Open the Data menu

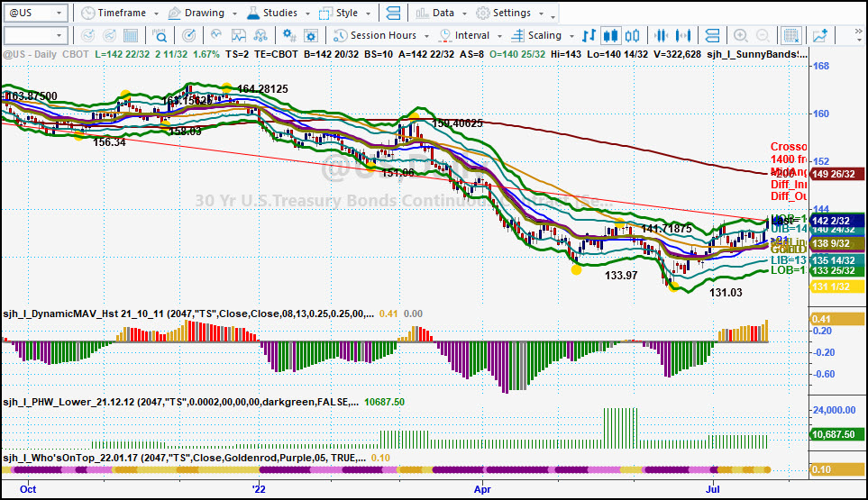[x=435, y=13]
